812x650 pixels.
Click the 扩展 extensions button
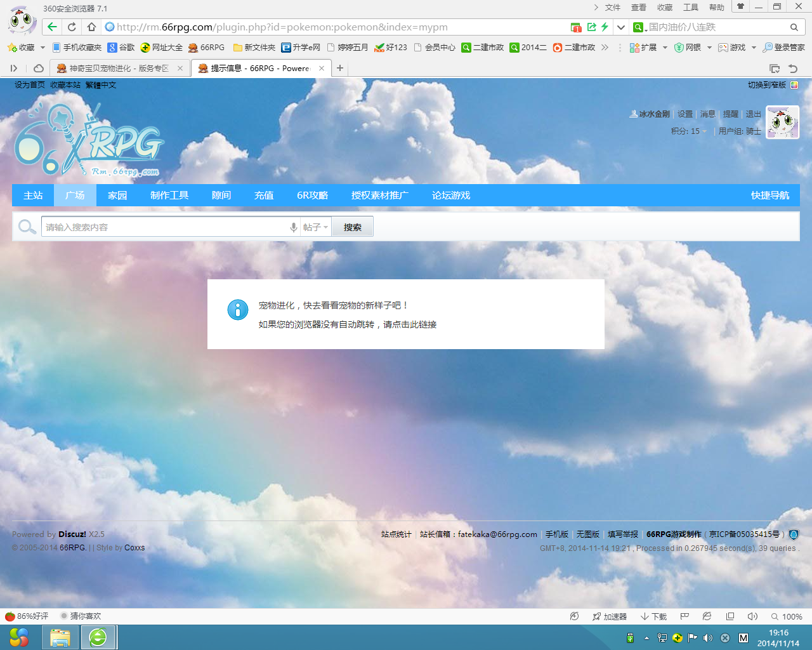[643, 48]
